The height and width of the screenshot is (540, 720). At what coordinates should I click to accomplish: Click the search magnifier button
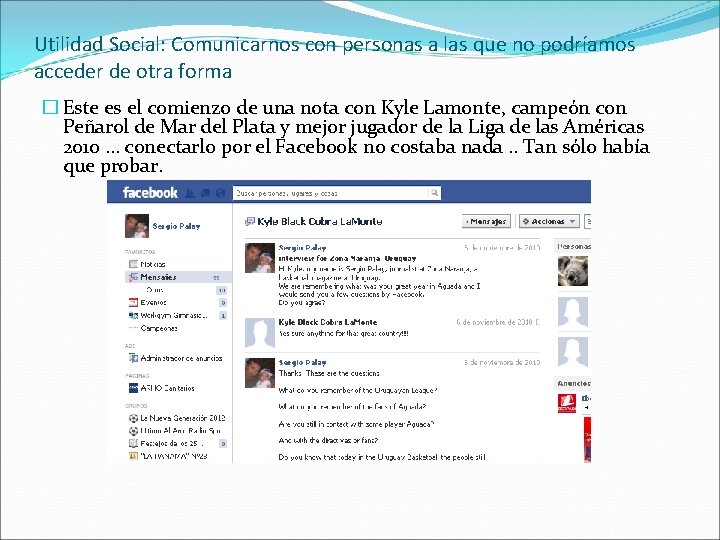pos(434,193)
